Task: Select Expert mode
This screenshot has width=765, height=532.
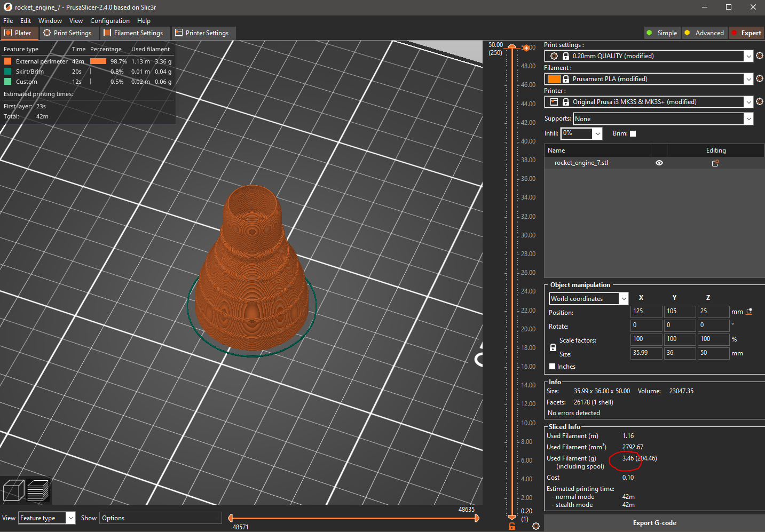Action: [747, 33]
